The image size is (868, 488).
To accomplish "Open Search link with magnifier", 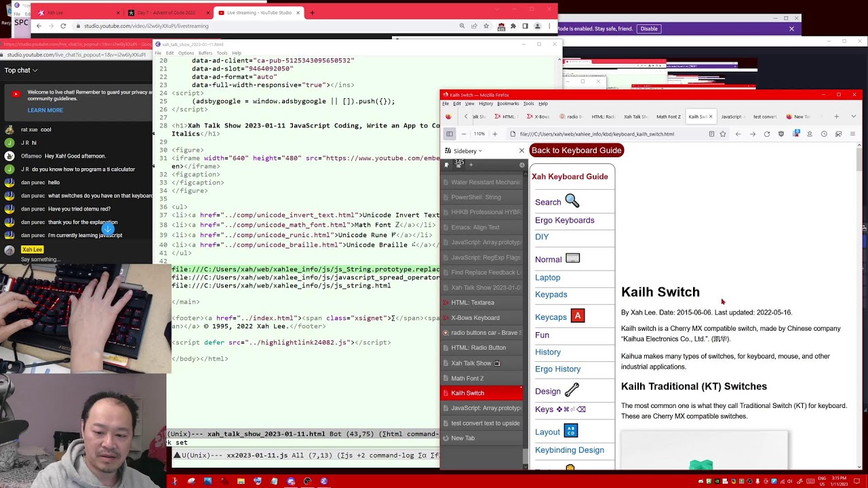I will point(557,202).
